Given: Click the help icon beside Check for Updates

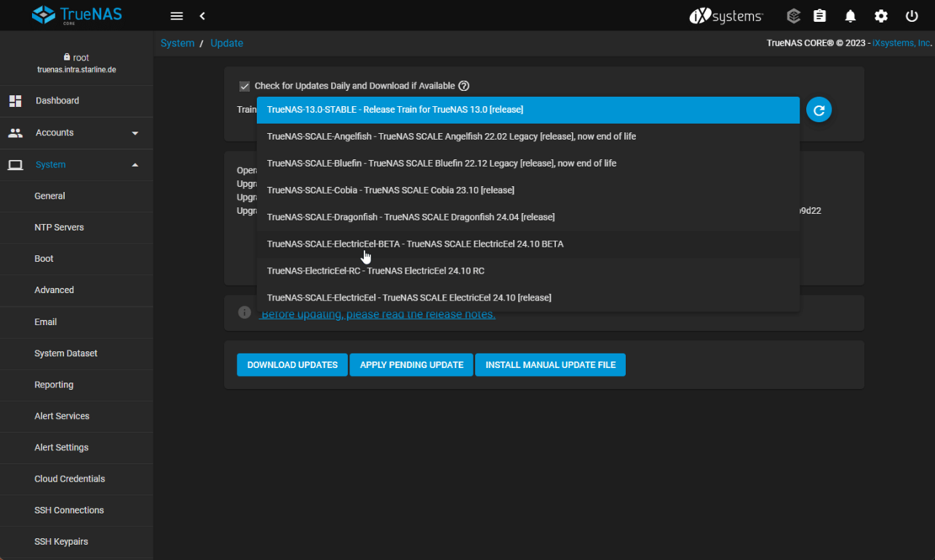Looking at the screenshot, I should point(464,86).
